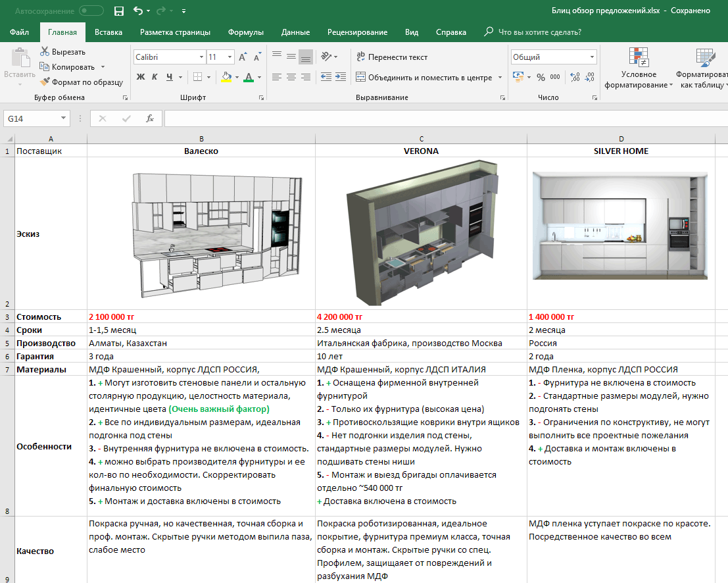Click Перенести текст wrap text
Image resolution: width=728 pixels, height=583 pixels.
pos(392,57)
